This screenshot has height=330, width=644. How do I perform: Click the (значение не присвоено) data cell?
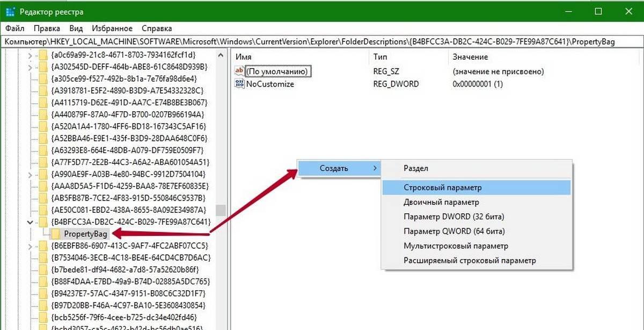498,71
